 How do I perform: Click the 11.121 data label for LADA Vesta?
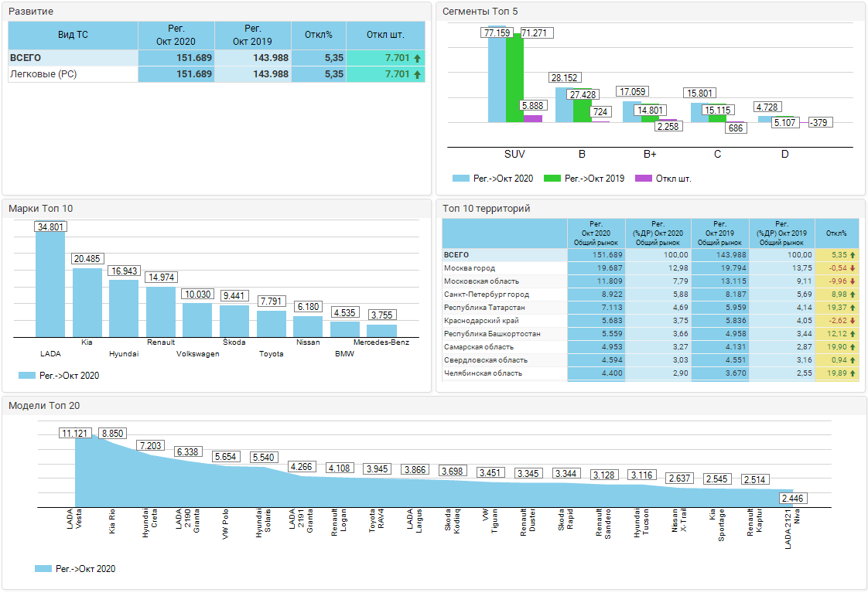pyautogui.click(x=75, y=433)
